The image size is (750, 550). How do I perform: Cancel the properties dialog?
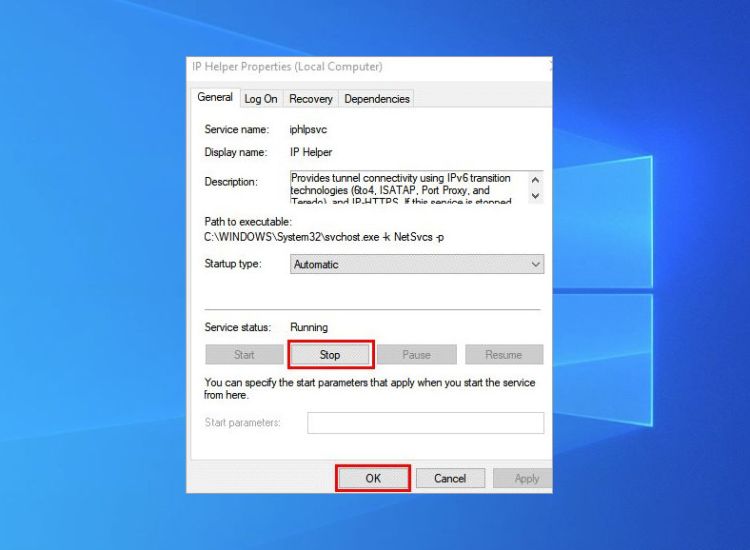click(x=450, y=479)
